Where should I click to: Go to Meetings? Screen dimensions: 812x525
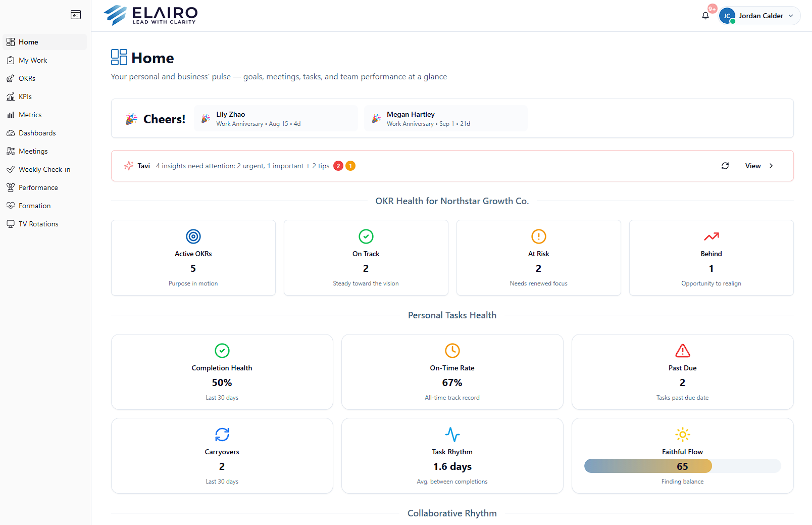click(x=45, y=151)
